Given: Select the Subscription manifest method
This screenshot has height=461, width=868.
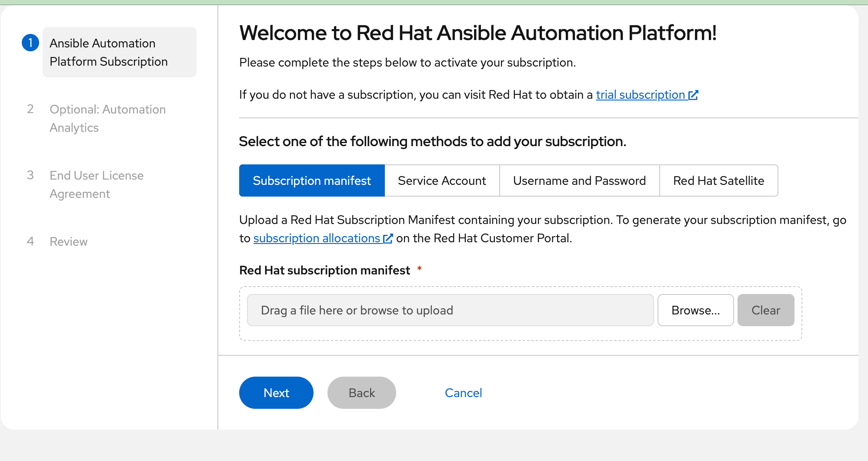Looking at the screenshot, I should click(x=311, y=180).
